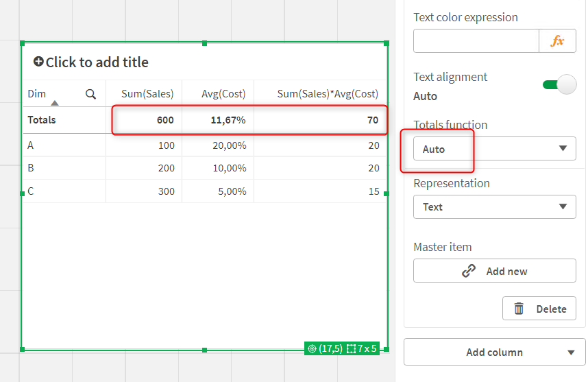
Task: Toggle the Text alignment Auto switch
Action: [x=559, y=85]
